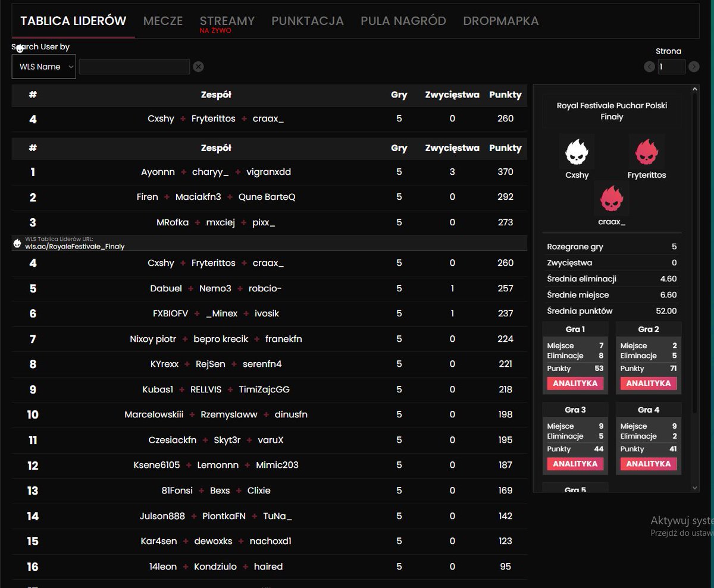Click the details panel scrollbar
714x588 pixels.
coord(694,253)
